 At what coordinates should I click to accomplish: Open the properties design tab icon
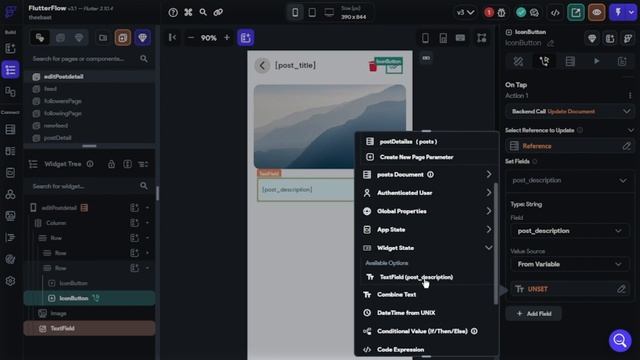[518, 61]
